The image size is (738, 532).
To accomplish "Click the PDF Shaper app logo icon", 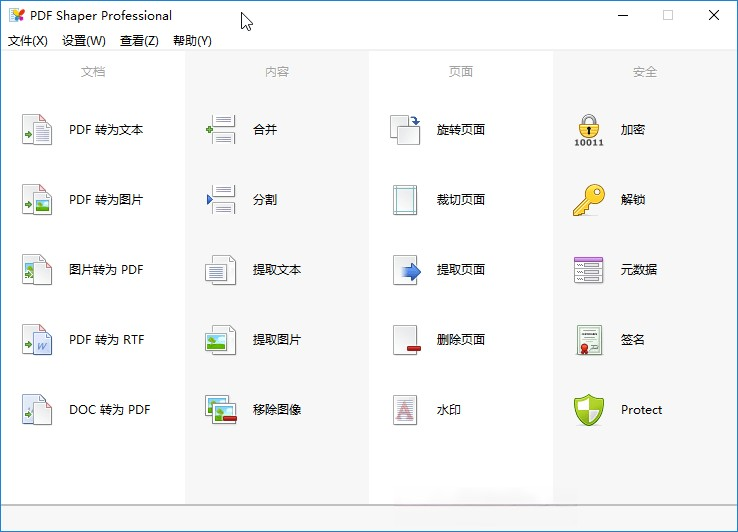I will (x=17, y=15).
